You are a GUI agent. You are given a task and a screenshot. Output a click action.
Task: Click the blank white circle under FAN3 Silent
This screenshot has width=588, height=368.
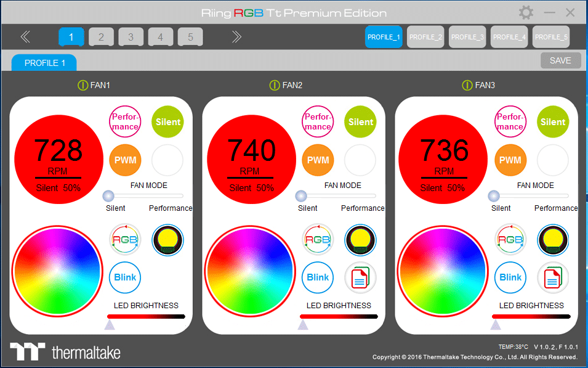pos(553,160)
